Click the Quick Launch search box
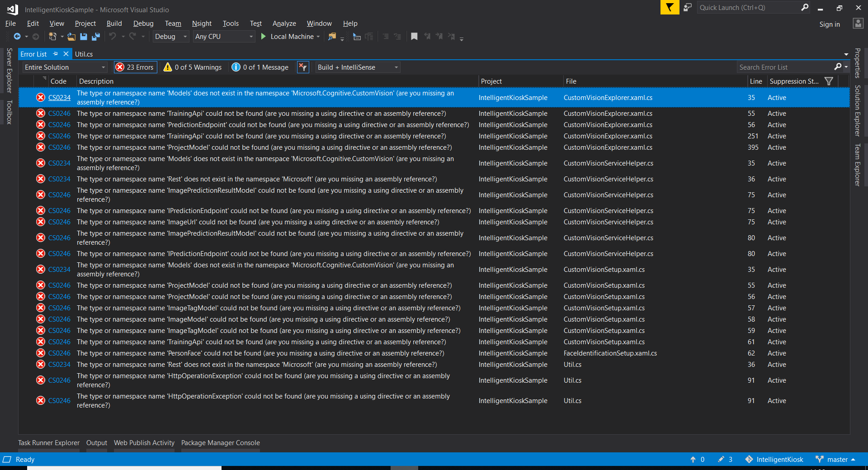Image resolution: width=868 pixels, height=470 pixels. pos(749,7)
